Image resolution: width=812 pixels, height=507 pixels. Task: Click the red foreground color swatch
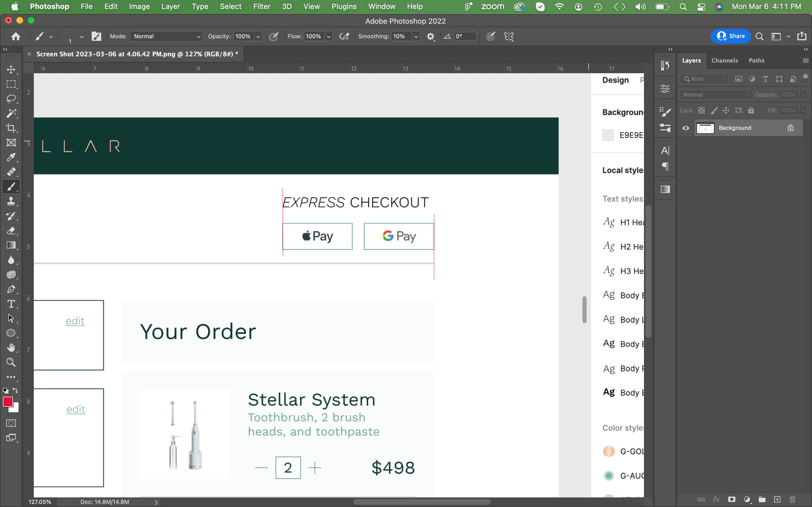click(7, 401)
